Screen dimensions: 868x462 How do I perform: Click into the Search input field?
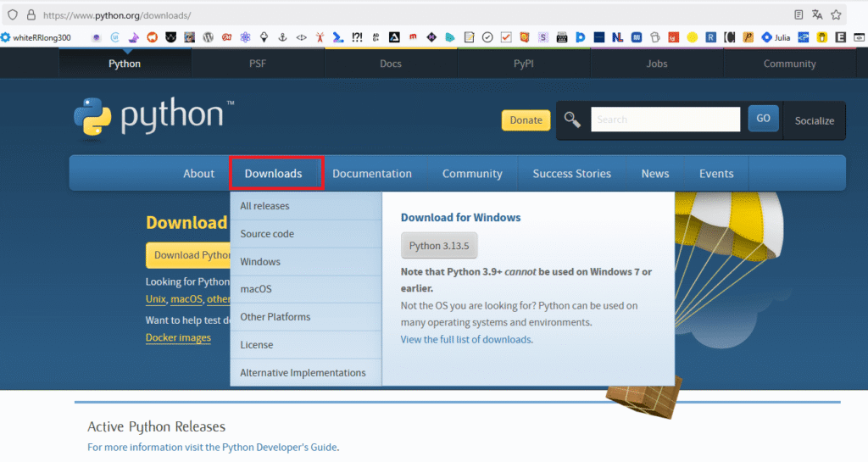click(665, 120)
